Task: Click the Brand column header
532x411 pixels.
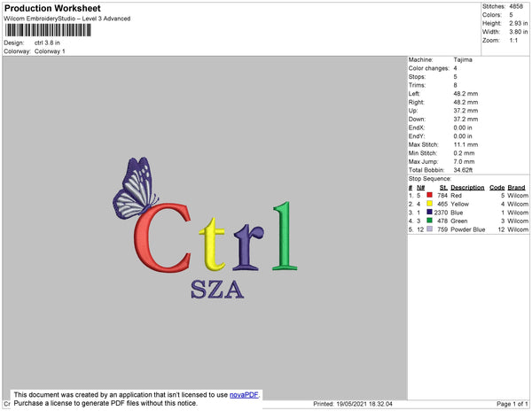Action: tap(516, 188)
